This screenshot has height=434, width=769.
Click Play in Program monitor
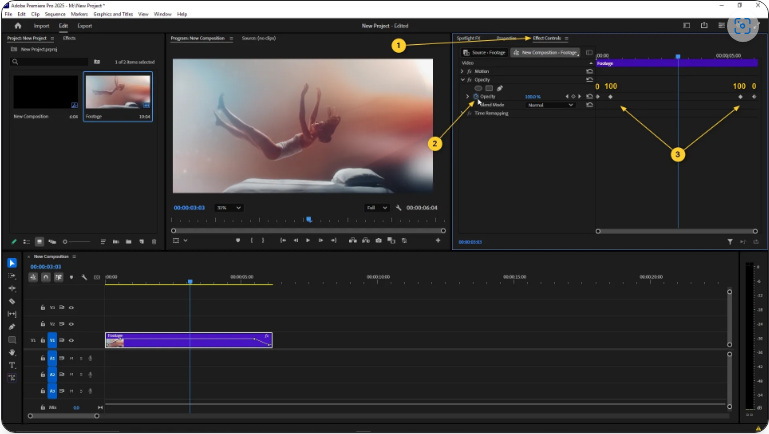coord(308,240)
